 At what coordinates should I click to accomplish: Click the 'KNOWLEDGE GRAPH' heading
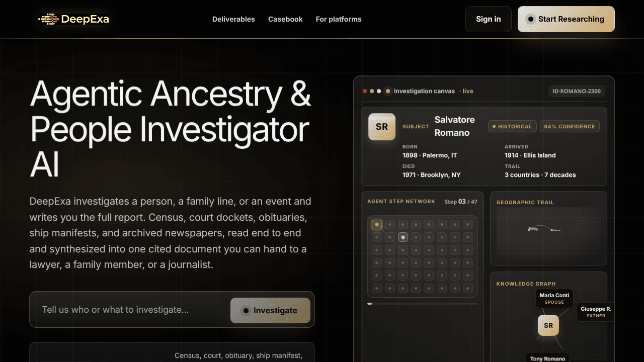point(526,284)
